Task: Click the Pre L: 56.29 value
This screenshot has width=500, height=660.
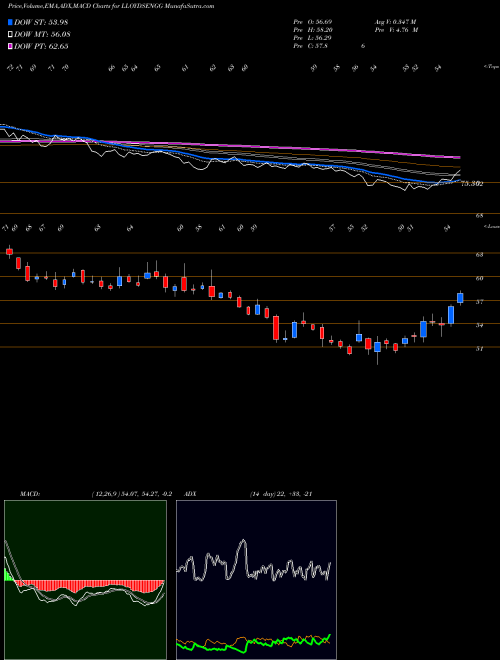Action: coord(314,38)
